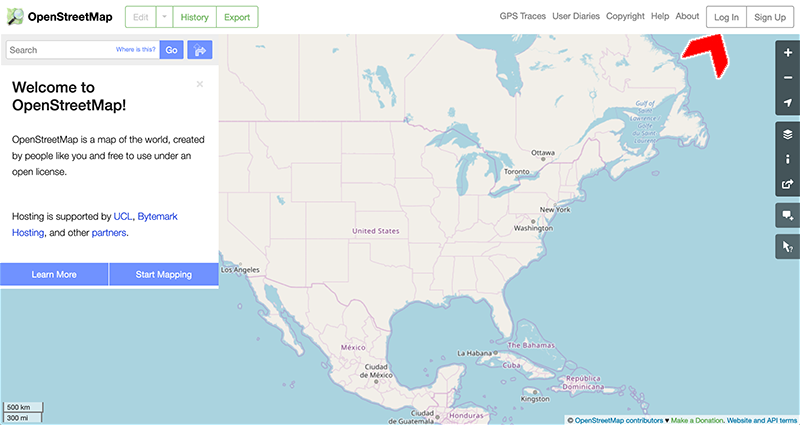
Task: Zoom in with the plus icon
Action: [x=788, y=53]
